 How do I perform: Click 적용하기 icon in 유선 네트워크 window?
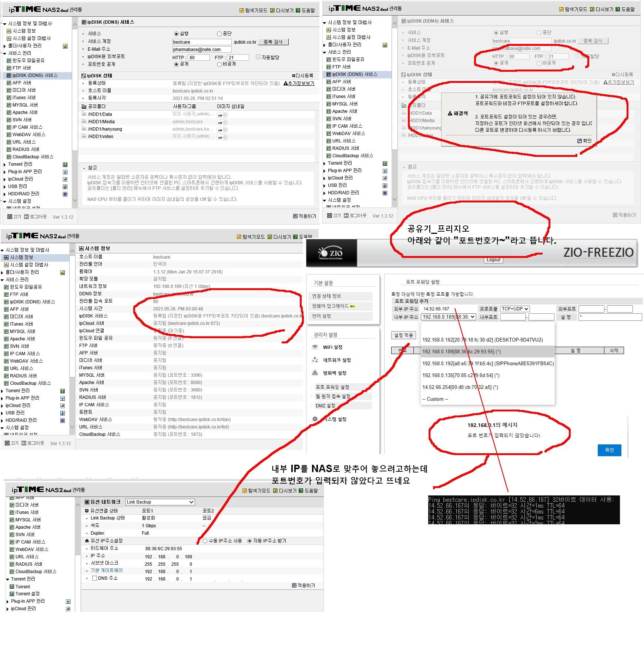294,585
